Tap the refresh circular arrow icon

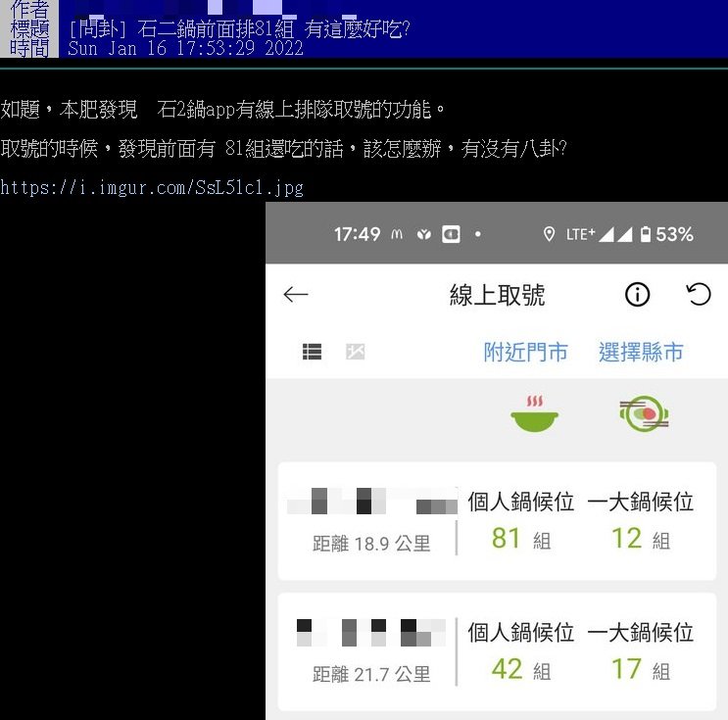699,294
